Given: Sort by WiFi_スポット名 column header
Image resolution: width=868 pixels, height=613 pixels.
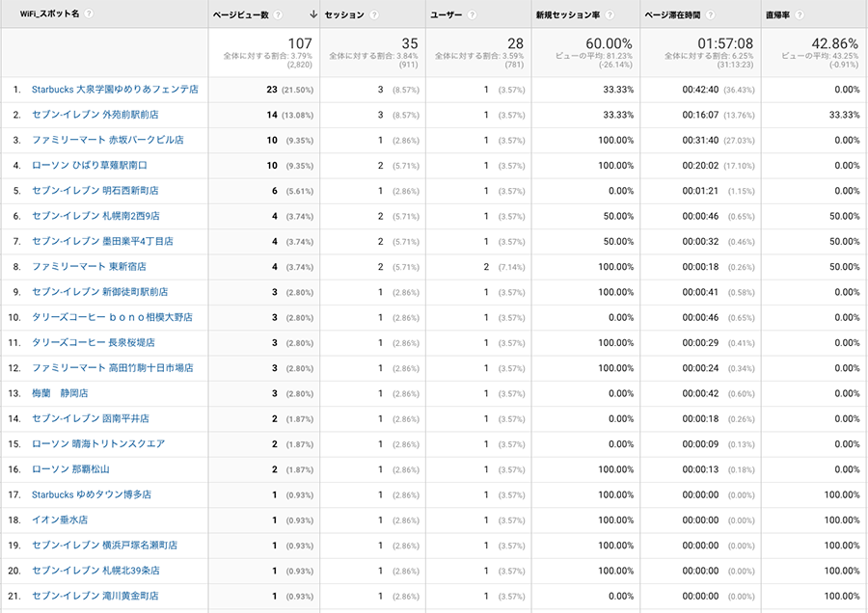Looking at the screenshot, I should 49,13.
